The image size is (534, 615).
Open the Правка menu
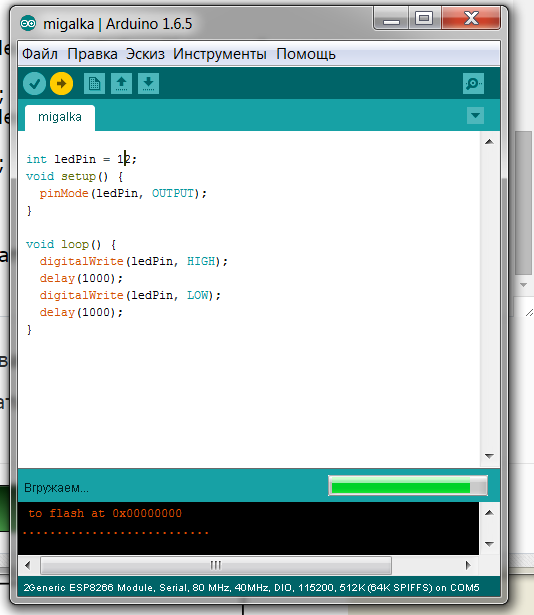coord(92,54)
